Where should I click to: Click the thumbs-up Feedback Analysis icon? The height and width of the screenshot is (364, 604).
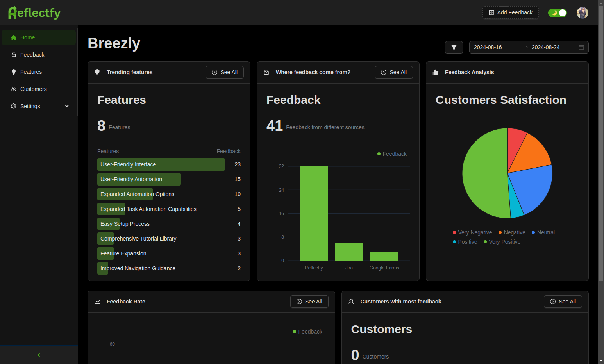[x=436, y=72]
